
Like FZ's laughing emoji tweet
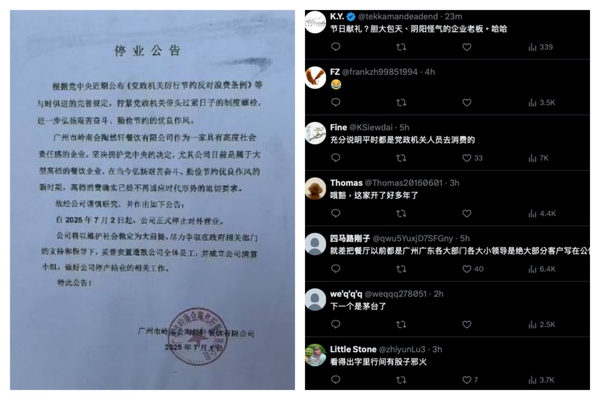466,103
